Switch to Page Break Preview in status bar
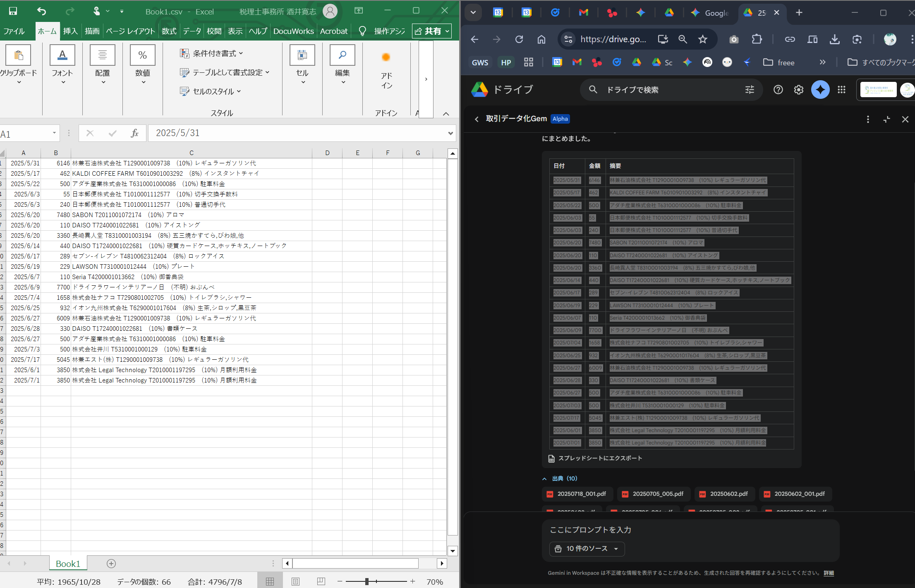 coord(321,582)
